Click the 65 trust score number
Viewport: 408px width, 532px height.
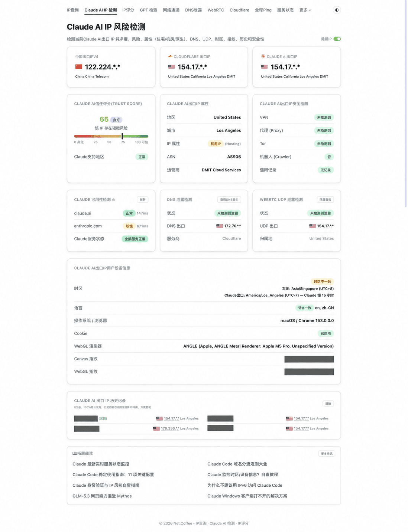coord(104,119)
